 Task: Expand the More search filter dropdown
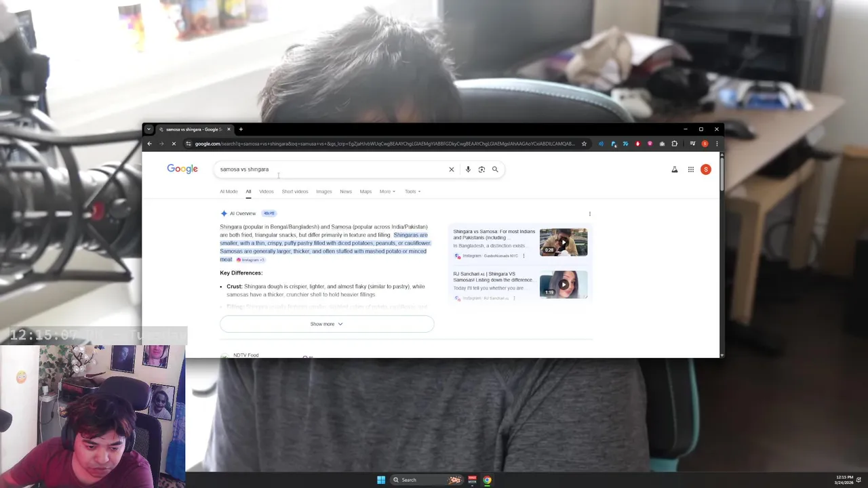[x=387, y=191]
